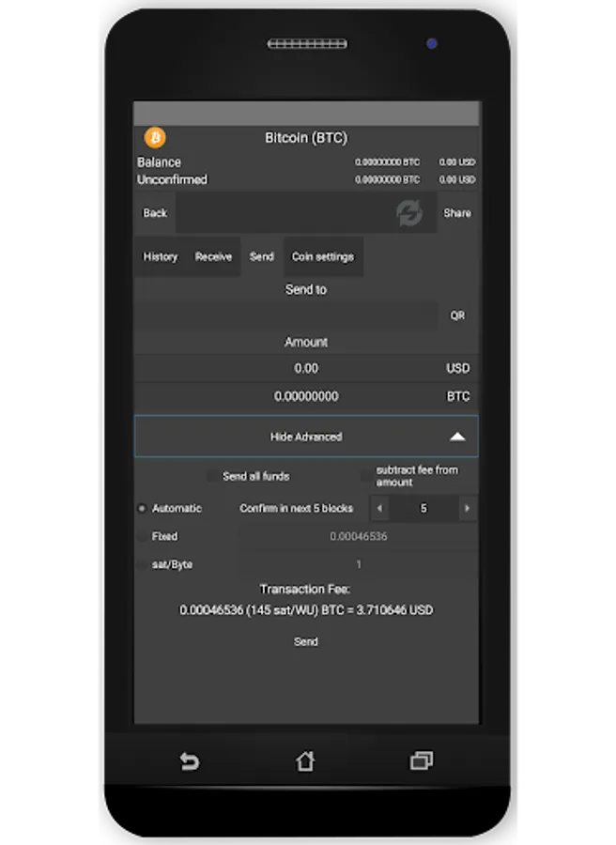Click the confirmation blocks number 5

pos(423,508)
